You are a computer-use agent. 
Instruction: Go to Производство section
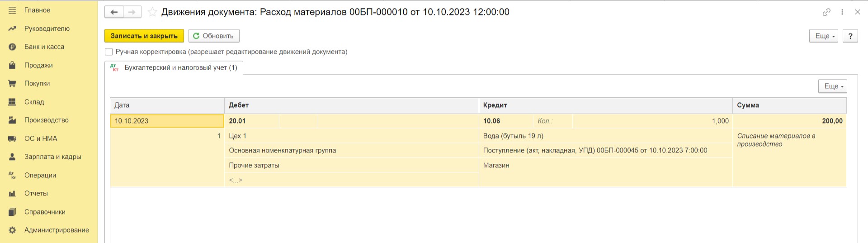pos(47,120)
